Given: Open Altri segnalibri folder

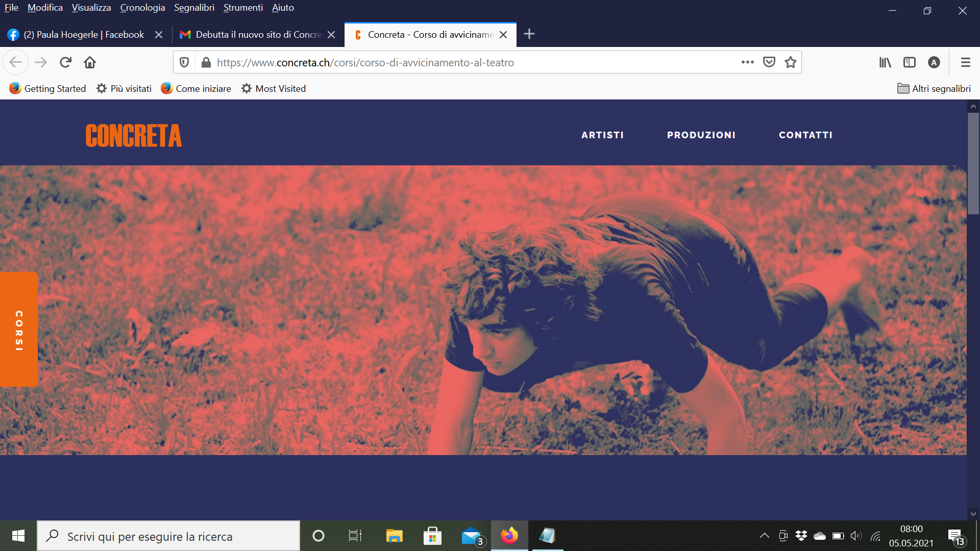Looking at the screenshot, I should (934, 88).
